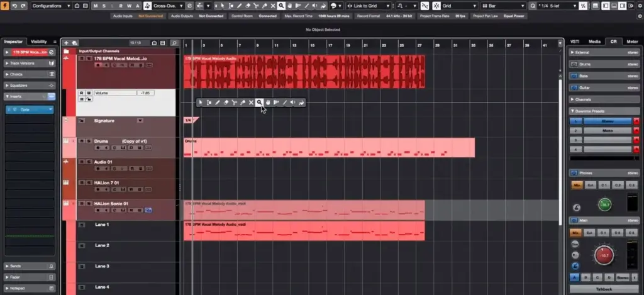Click the Add Track plus button
Viewport: 644px width, 295px height.
click(x=66, y=43)
